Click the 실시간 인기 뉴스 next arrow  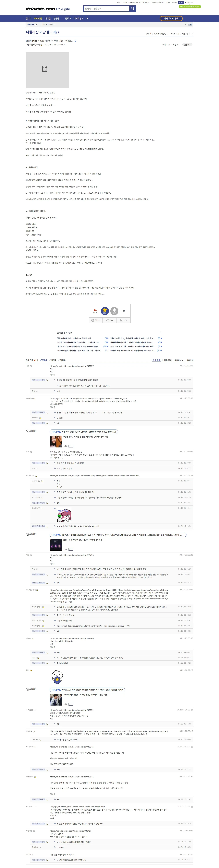point(161,332)
